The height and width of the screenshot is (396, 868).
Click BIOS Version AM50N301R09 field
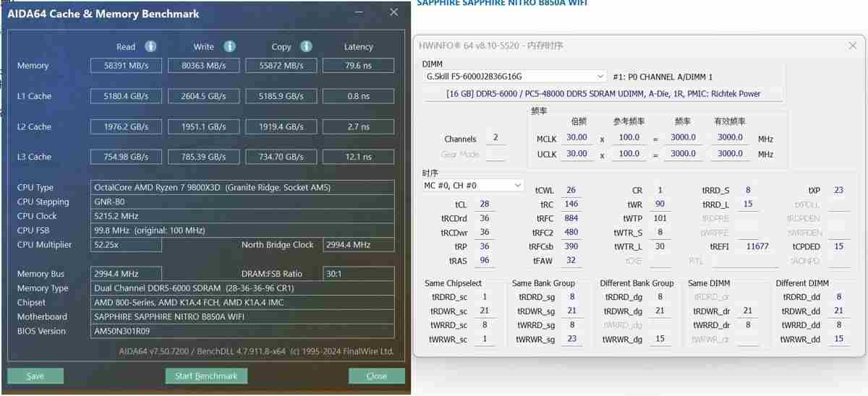tap(242, 331)
